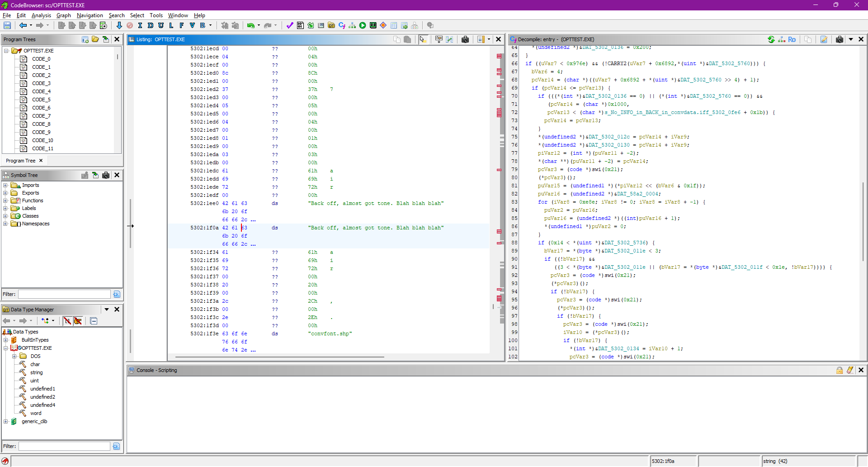Open the Navigation menu
The image size is (868, 467).
coord(90,15)
